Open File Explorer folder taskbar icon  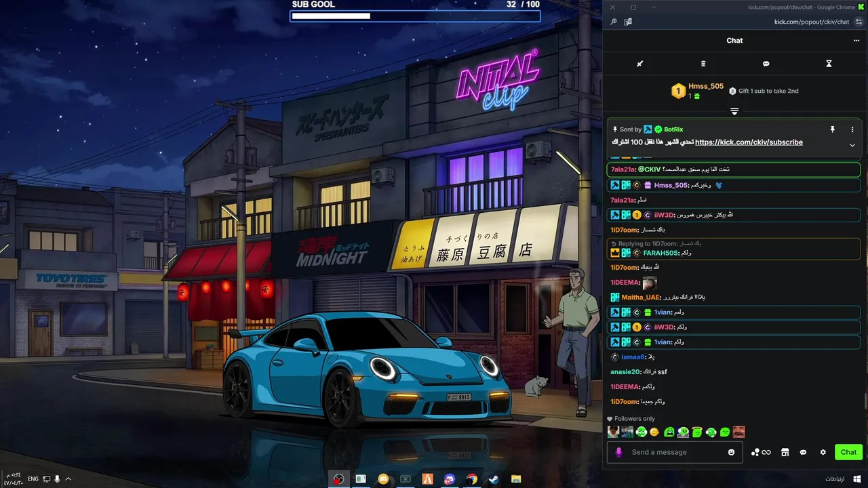tap(515, 479)
